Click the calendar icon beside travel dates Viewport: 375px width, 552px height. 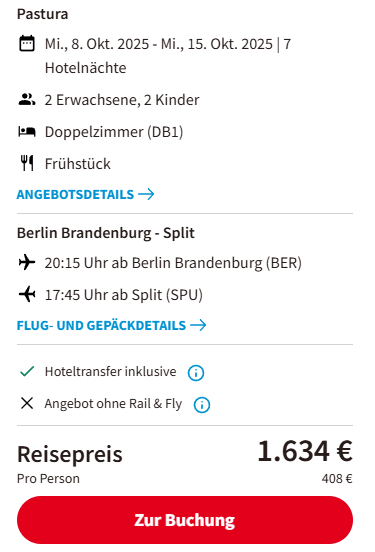click(27, 44)
